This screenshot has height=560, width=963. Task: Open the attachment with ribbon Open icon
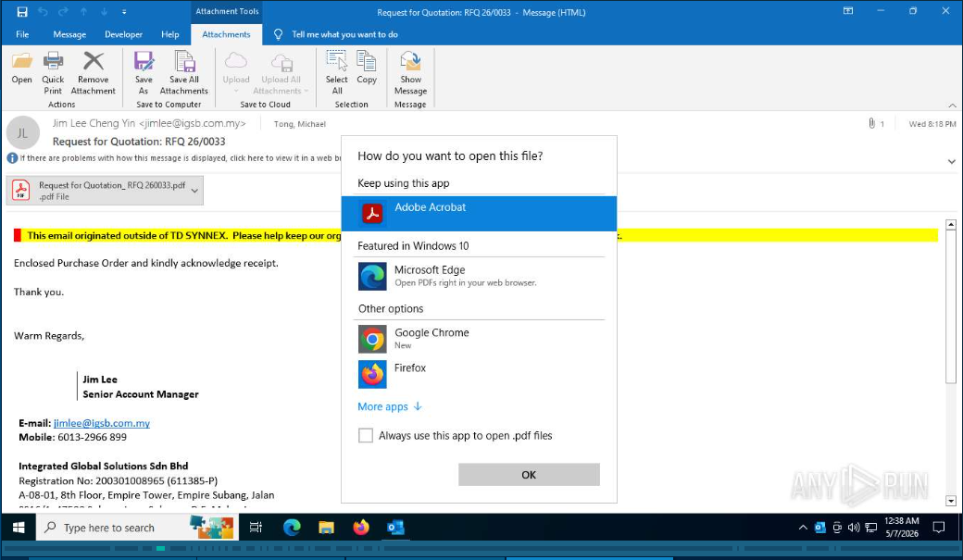point(21,68)
